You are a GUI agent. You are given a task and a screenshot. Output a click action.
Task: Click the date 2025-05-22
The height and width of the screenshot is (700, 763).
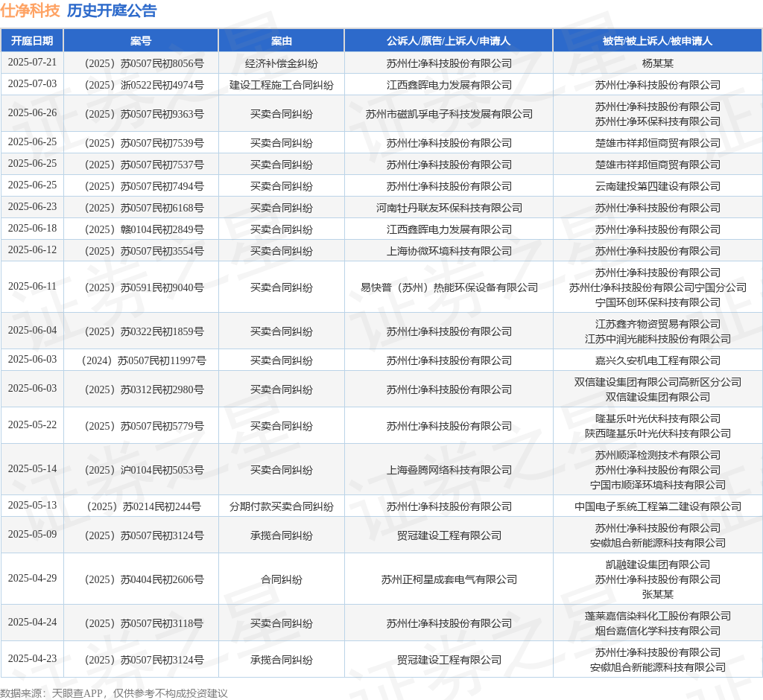click(32, 425)
